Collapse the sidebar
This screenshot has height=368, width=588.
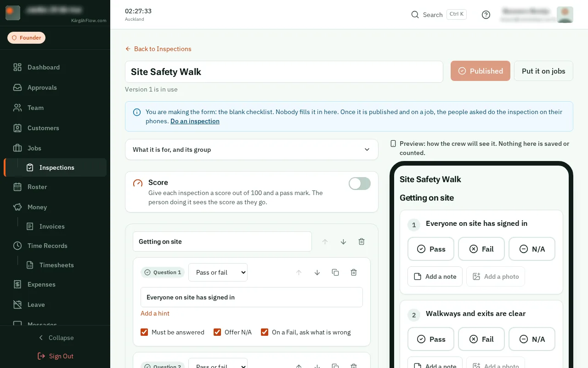(55, 338)
